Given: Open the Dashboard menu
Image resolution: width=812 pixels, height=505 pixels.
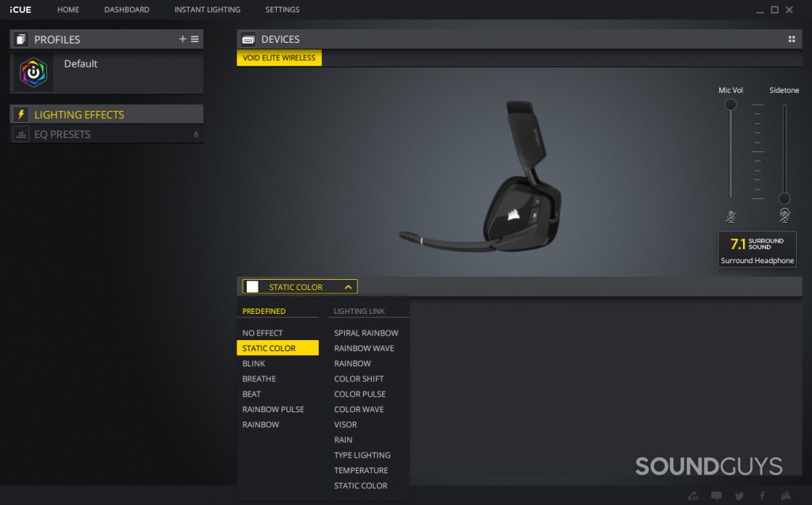Looking at the screenshot, I should [x=126, y=10].
